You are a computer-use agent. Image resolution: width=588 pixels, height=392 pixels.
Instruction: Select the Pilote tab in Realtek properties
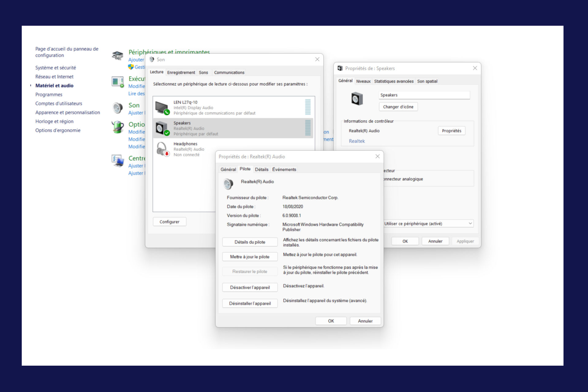pyautogui.click(x=245, y=169)
